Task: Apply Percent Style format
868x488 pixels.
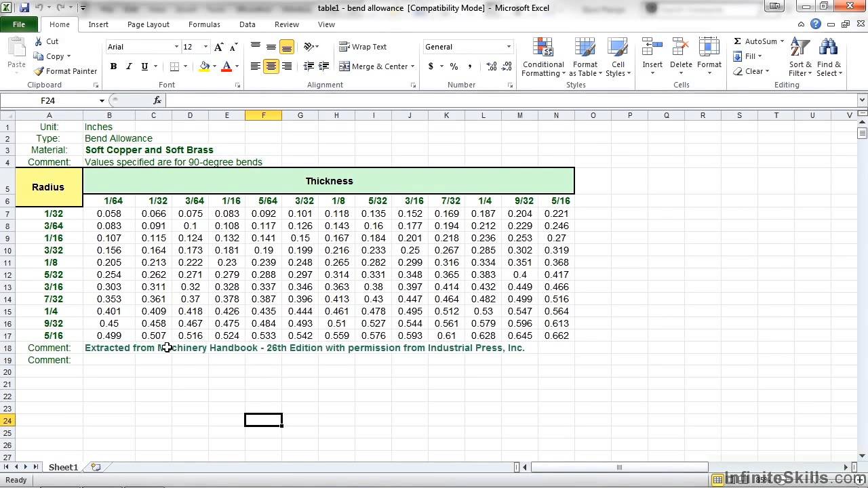Action: pyautogui.click(x=454, y=66)
